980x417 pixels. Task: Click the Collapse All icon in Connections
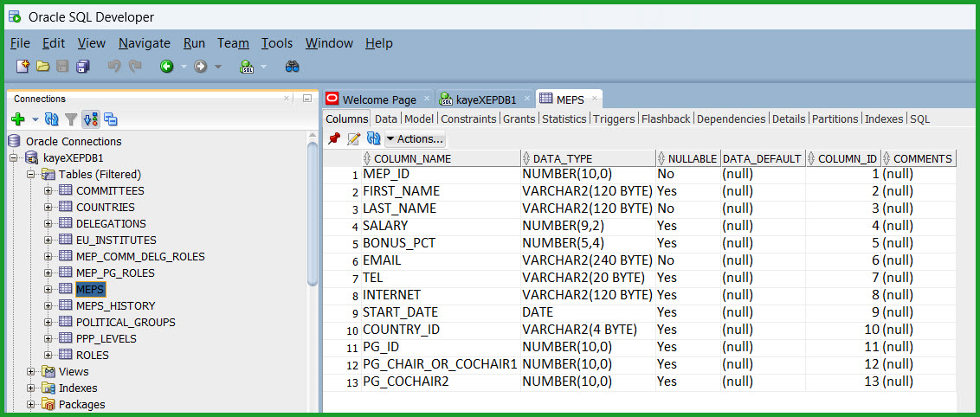click(111, 119)
